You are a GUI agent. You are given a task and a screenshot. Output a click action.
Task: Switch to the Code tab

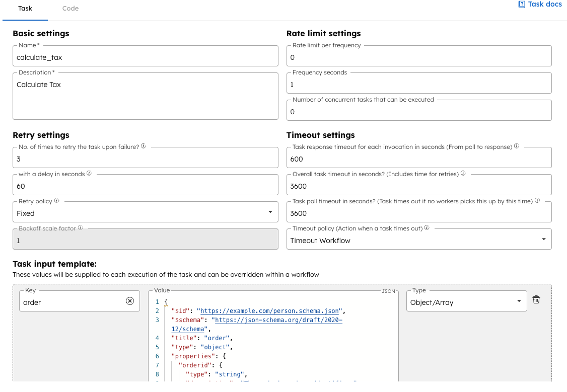(70, 9)
